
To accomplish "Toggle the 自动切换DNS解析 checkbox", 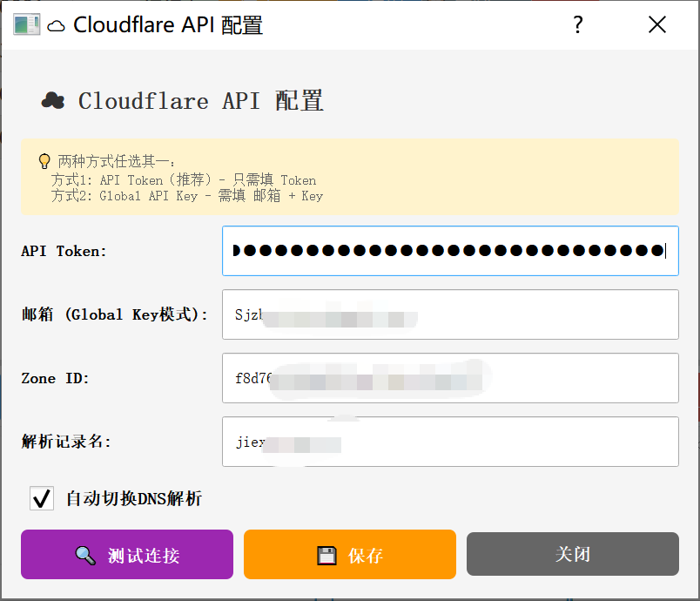I will 42,498.
